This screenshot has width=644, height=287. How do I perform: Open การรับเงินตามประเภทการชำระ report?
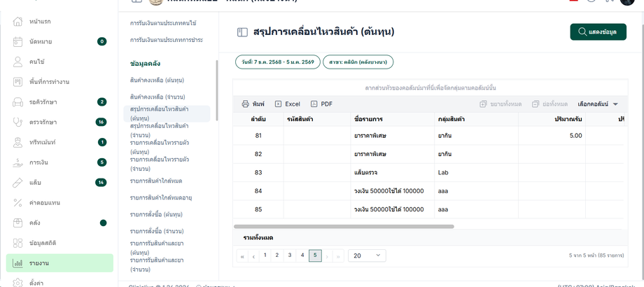[167, 40]
